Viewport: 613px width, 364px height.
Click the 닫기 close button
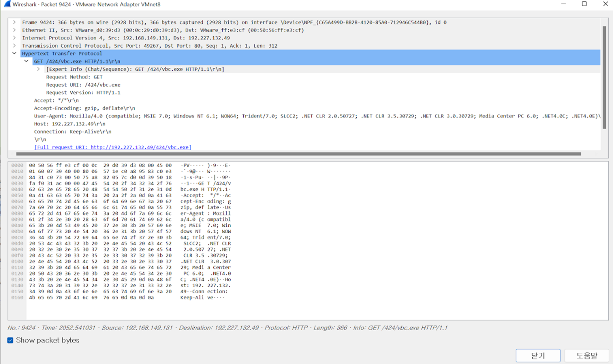tap(538, 355)
